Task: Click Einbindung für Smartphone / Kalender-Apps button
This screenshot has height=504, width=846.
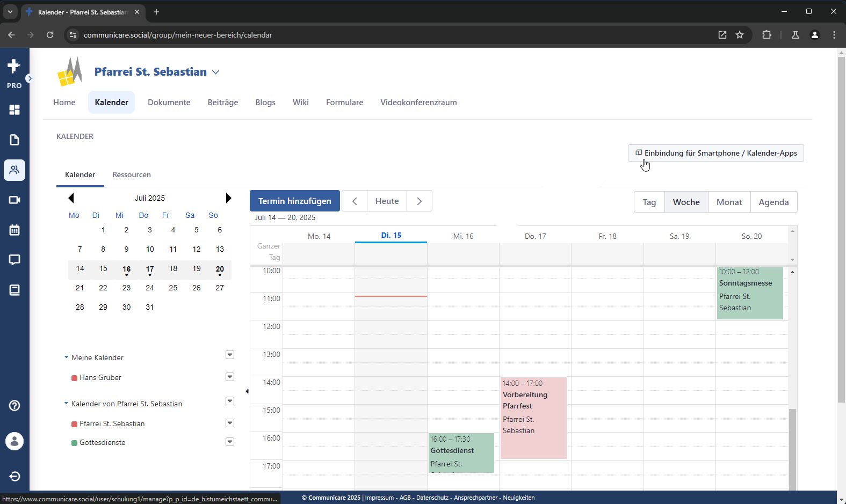Action: [x=715, y=153]
